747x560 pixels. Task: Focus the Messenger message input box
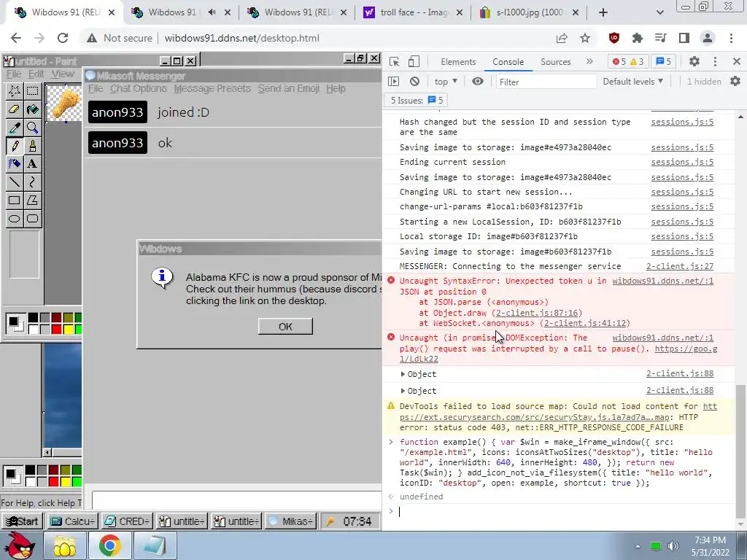pos(237,501)
